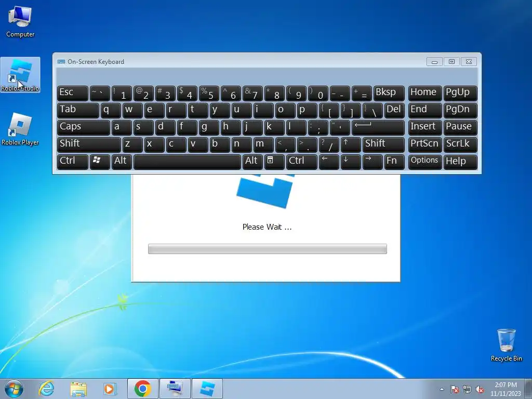This screenshot has width=532, height=399.
Task: Click the m key
Action: tap(263, 144)
